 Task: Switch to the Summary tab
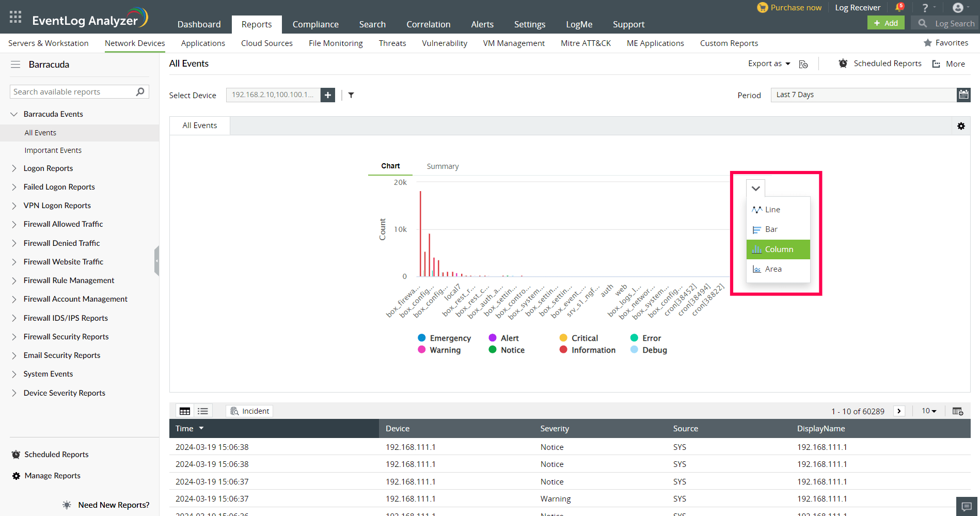coord(442,166)
